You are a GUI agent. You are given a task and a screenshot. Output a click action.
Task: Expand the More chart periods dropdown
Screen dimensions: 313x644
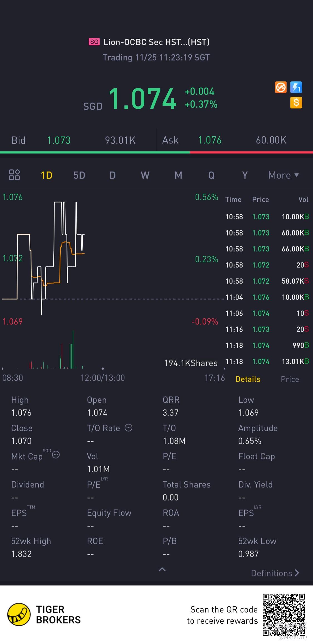[284, 175]
